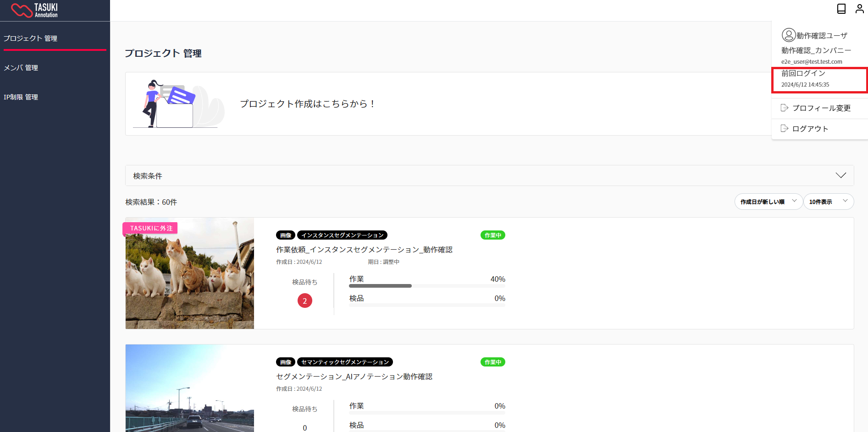Select プロフィール変更 menu entry
This screenshot has height=432, width=868.
point(820,108)
